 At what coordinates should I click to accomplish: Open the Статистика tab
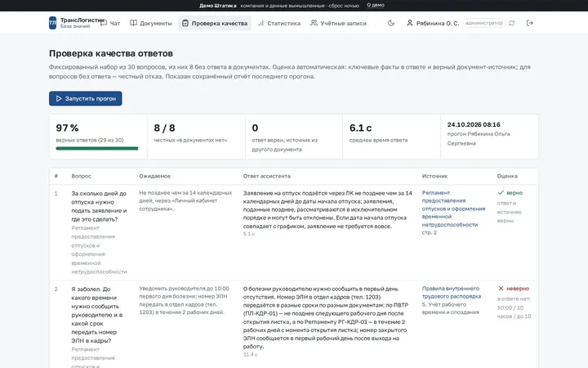coord(279,23)
